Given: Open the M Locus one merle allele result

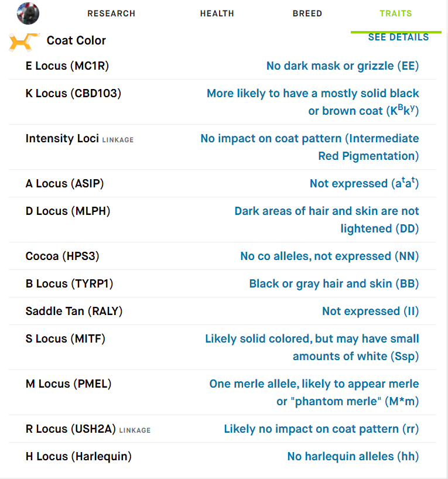Looking at the screenshot, I should [x=314, y=392].
